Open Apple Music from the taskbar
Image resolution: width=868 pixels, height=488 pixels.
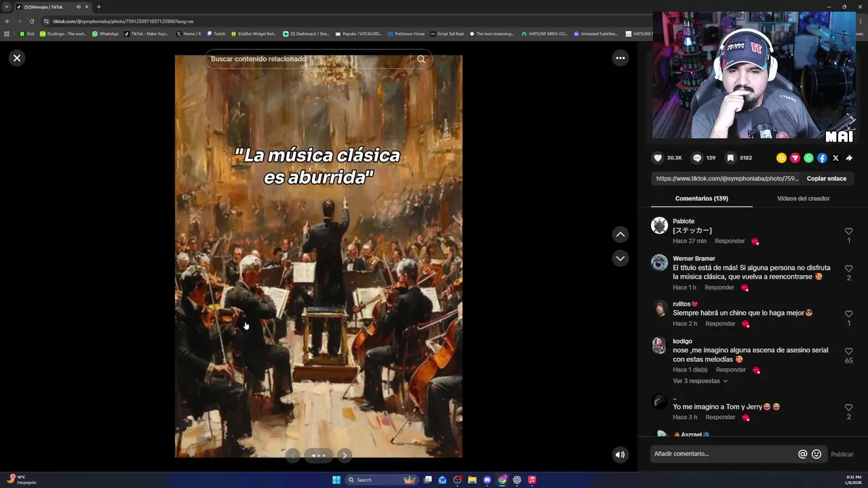coord(532,480)
